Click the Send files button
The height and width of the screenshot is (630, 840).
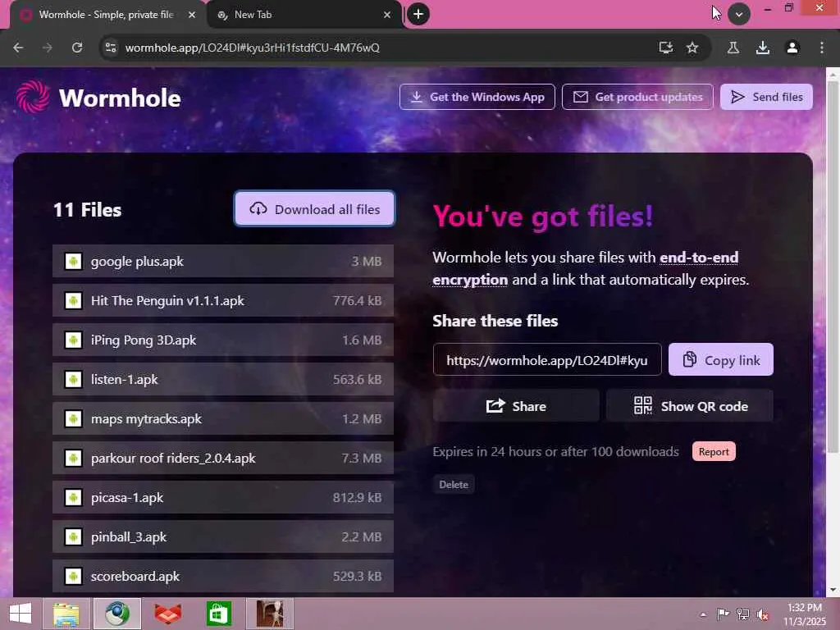click(766, 97)
